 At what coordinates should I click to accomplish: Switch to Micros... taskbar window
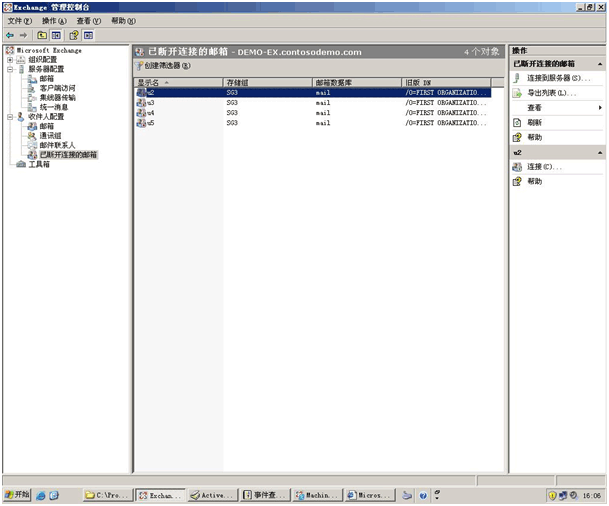pyautogui.click(x=370, y=496)
